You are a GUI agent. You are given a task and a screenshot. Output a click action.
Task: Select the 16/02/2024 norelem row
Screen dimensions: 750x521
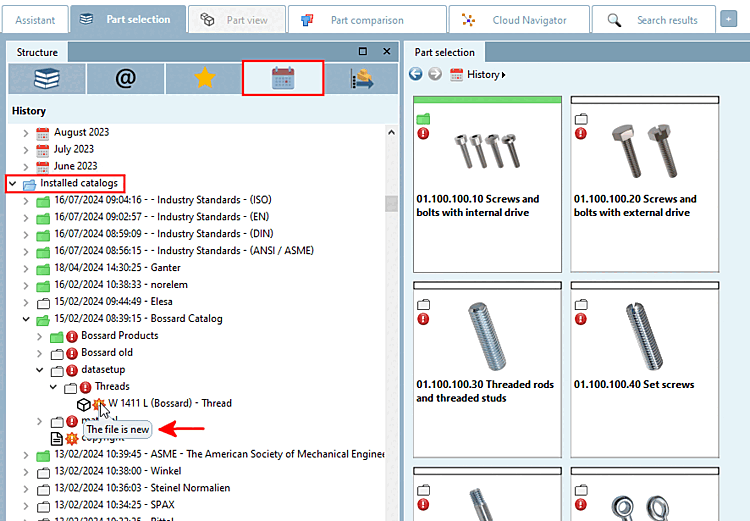pyautogui.click(x=121, y=285)
